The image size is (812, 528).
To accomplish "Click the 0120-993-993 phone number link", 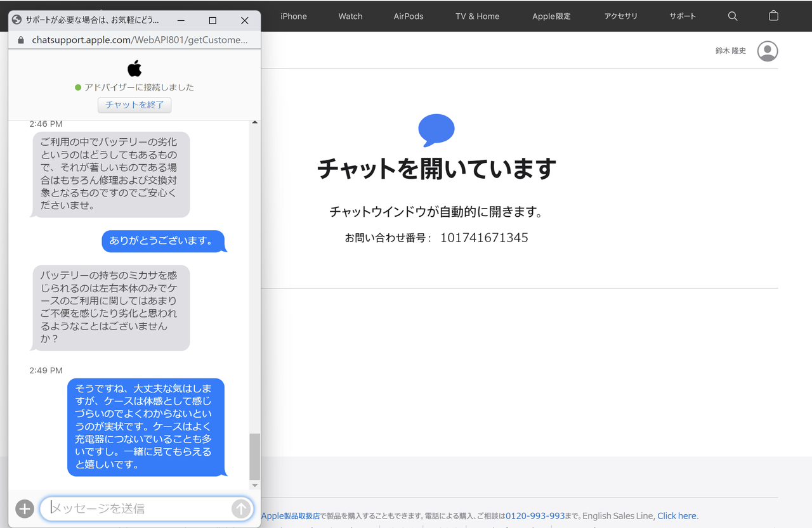I will tap(535, 516).
